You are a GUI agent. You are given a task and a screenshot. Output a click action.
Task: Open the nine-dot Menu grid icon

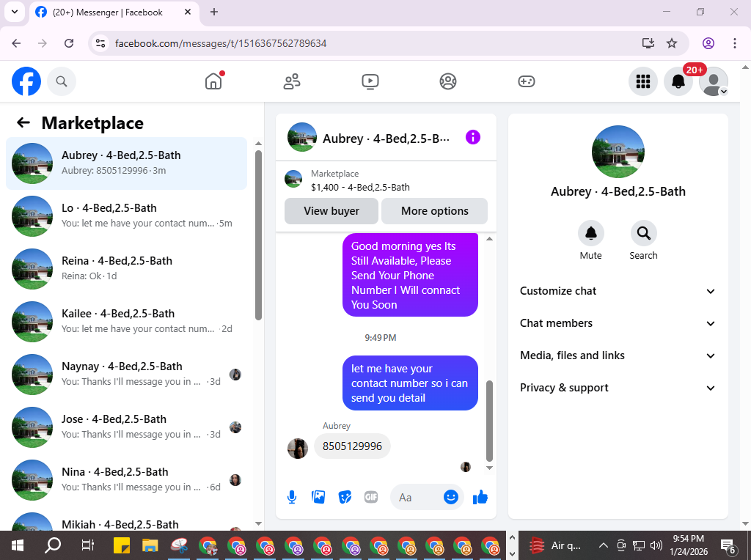coord(642,81)
